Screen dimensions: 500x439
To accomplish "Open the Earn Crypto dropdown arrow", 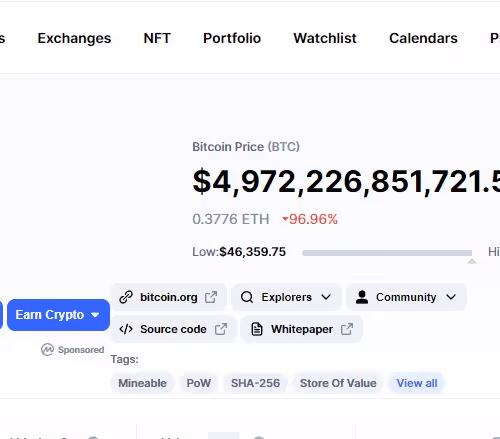I will [x=95, y=315].
